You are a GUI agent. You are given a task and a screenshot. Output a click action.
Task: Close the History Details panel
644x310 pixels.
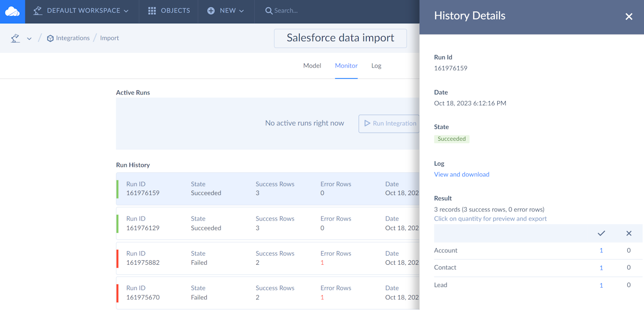tap(629, 16)
